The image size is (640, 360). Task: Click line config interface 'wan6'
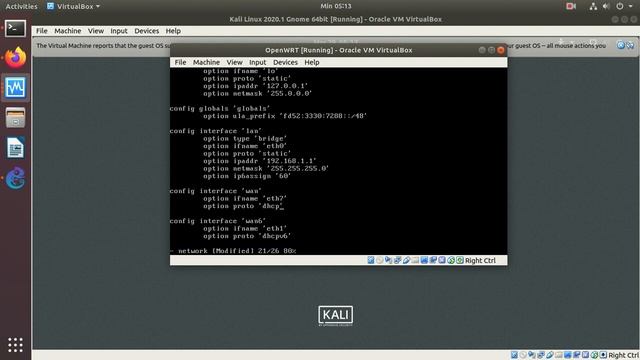(x=218, y=221)
